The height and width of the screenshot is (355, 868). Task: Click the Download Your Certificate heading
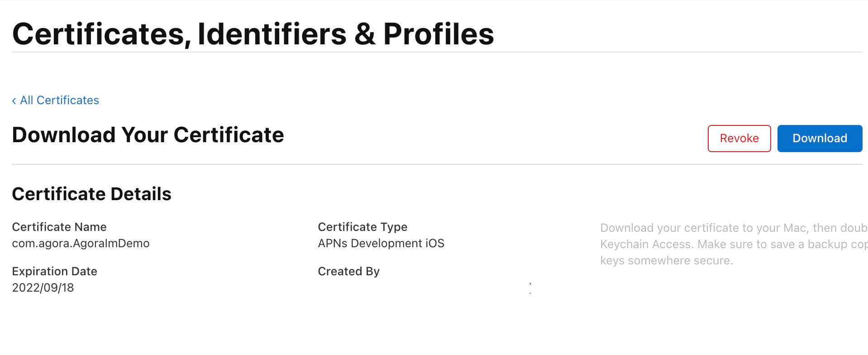coord(148,135)
